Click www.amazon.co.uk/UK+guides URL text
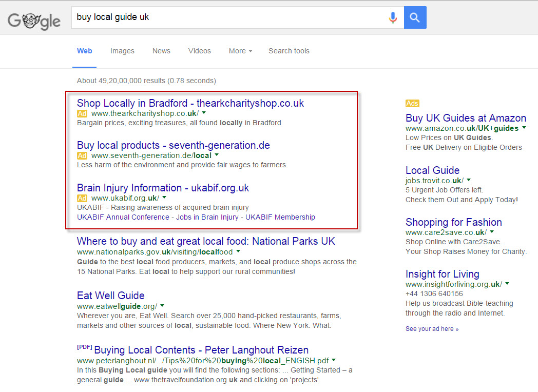Viewport: 538px width, 392px height. (462, 128)
